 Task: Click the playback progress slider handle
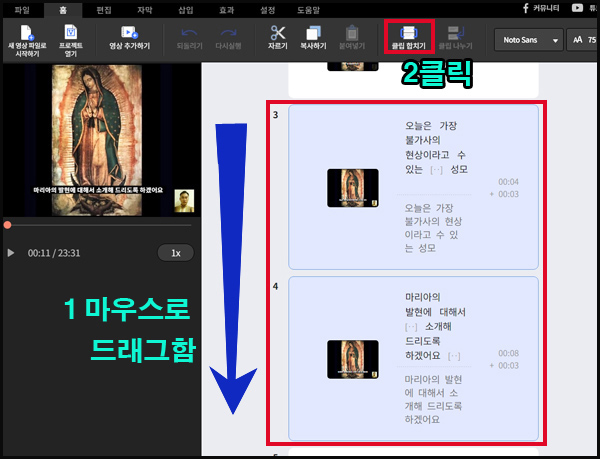(x=7, y=225)
